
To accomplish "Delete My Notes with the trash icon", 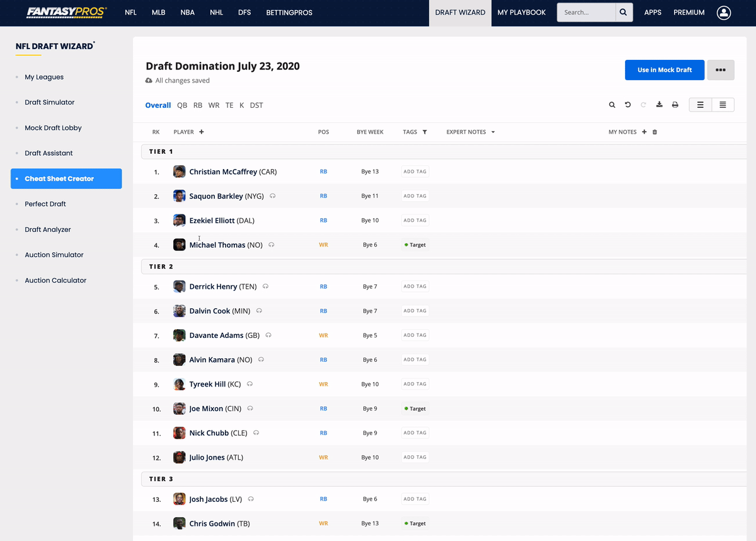I will pyautogui.click(x=655, y=132).
